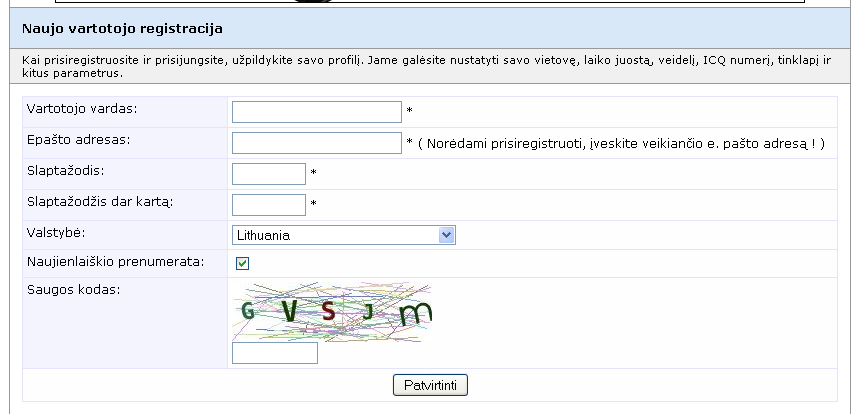Open the Valstybė dropdown showing Lithuania
Viewport: 855px width, 414px height.
coord(344,235)
